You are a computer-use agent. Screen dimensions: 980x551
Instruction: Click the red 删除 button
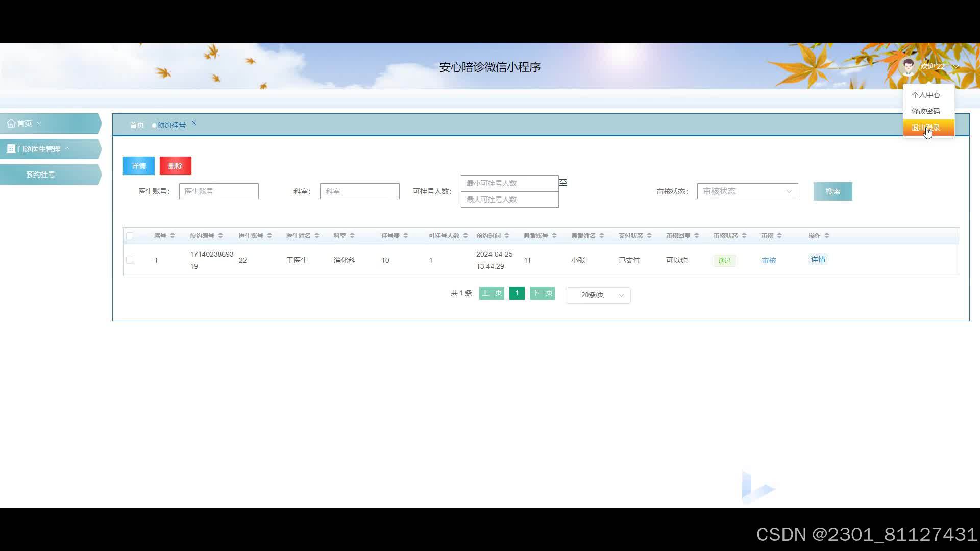point(176,166)
